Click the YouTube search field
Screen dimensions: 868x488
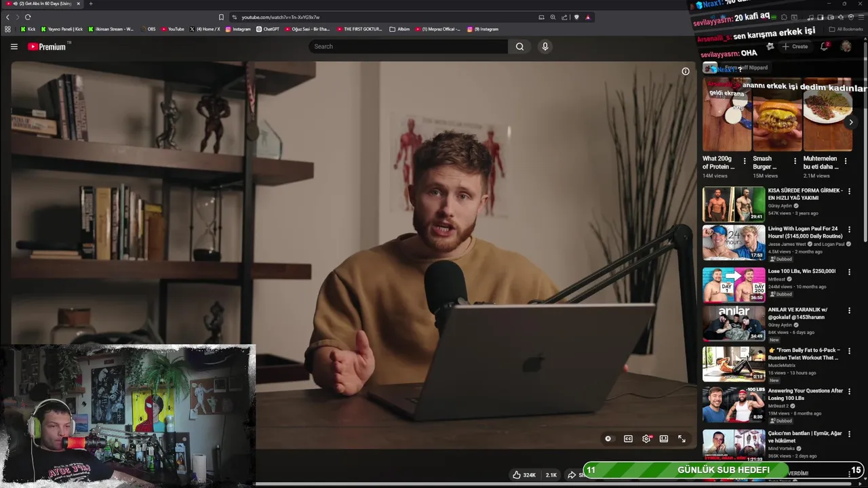408,47
